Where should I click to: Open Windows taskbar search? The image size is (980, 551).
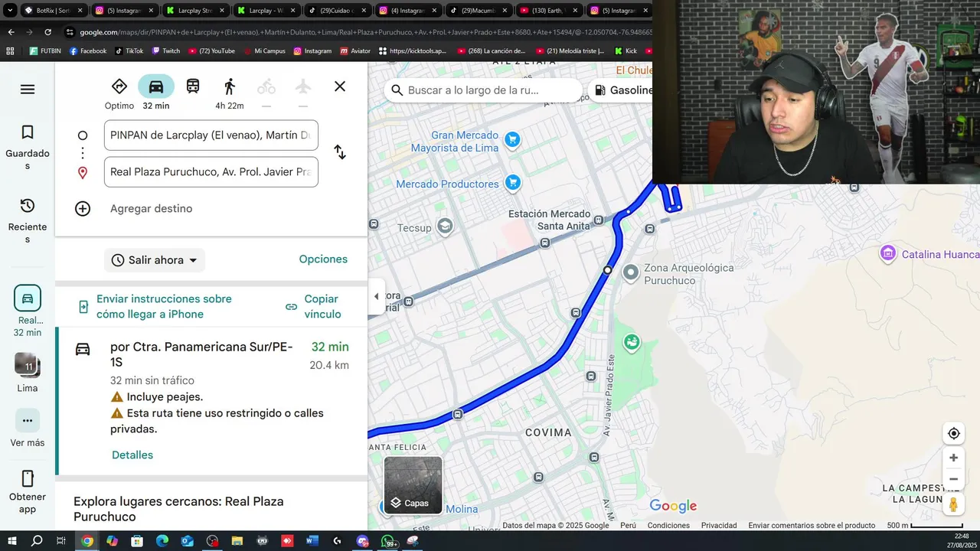37,541
